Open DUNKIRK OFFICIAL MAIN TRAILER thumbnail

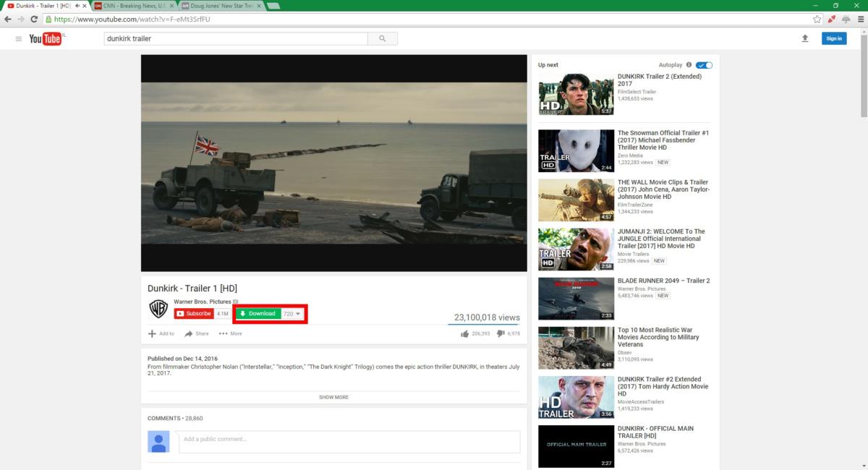[576, 446]
